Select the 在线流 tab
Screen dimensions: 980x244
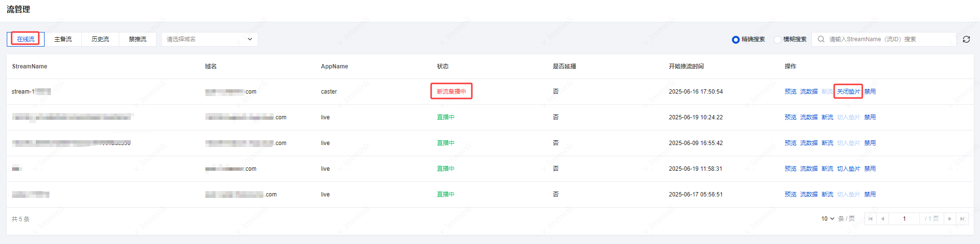point(26,39)
